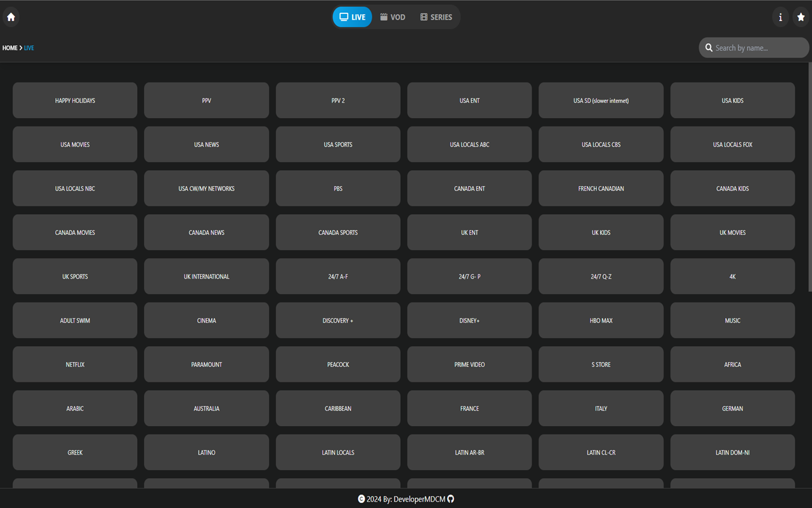Open the CANADA MOVIES category
812x508 pixels.
pyautogui.click(x=75, y=232)
